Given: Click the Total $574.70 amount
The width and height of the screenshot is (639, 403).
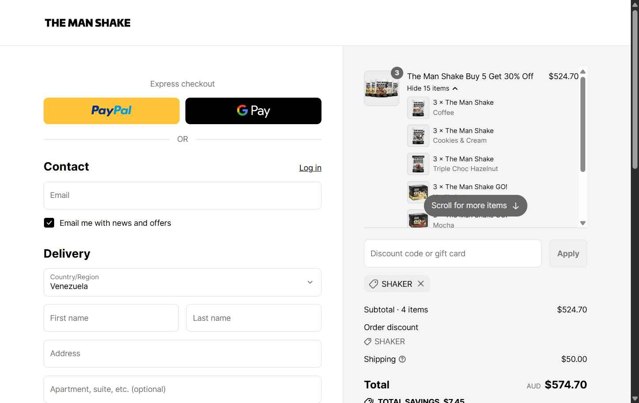Looking at the screenshot, I should (x=566, y=385).
